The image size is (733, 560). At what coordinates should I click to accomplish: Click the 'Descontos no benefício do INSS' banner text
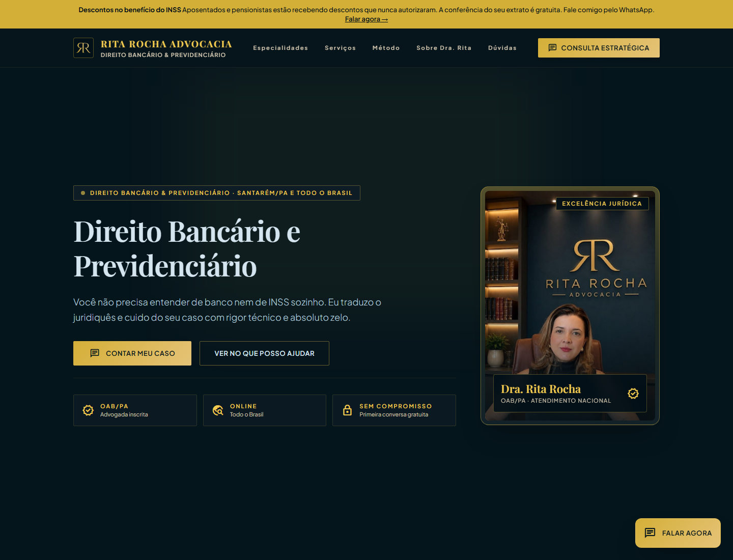point(130,10)
